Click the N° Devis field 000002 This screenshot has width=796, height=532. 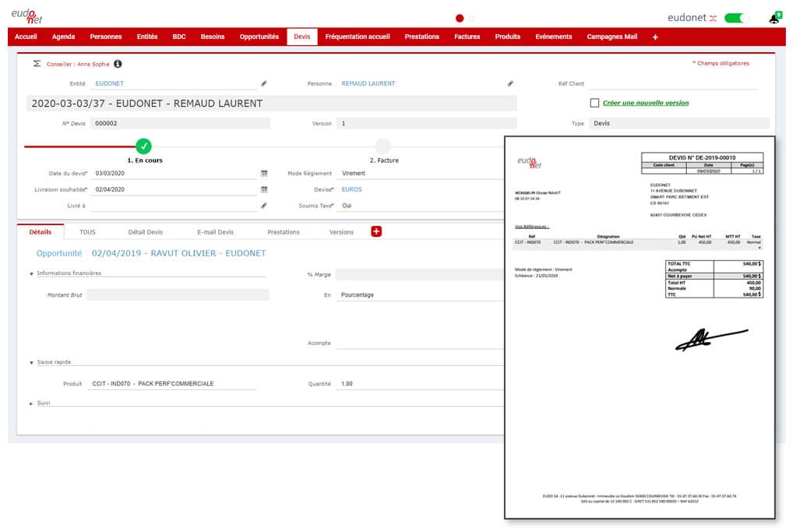click(x=180, y=123)
